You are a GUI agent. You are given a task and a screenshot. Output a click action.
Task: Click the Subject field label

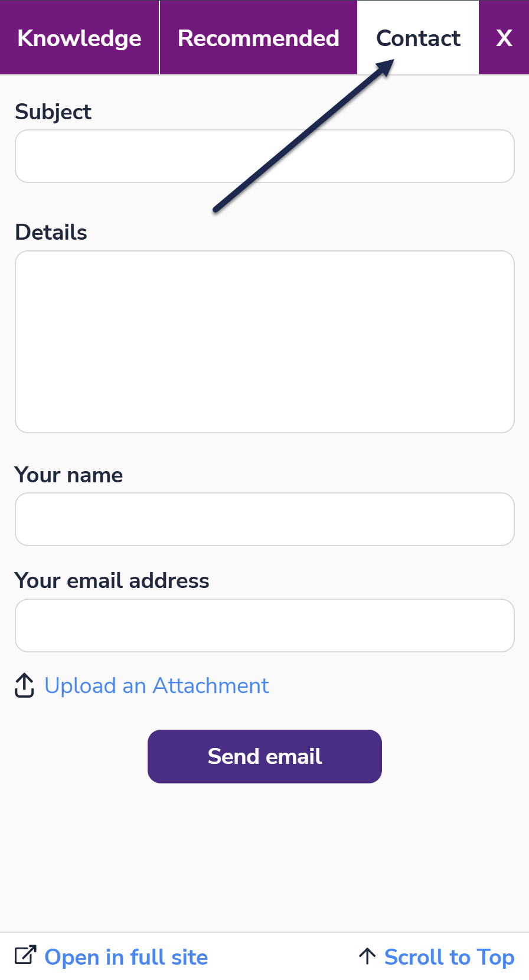click(53, 112)
